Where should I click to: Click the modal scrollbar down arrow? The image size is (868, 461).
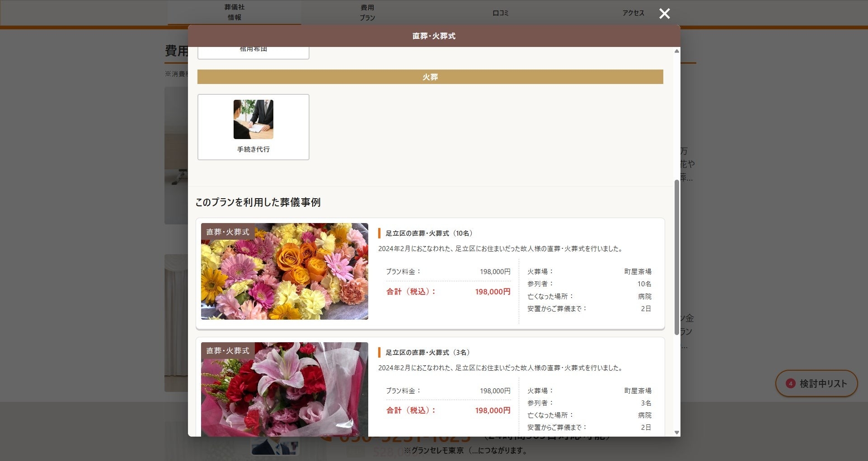tap(676, 432)
